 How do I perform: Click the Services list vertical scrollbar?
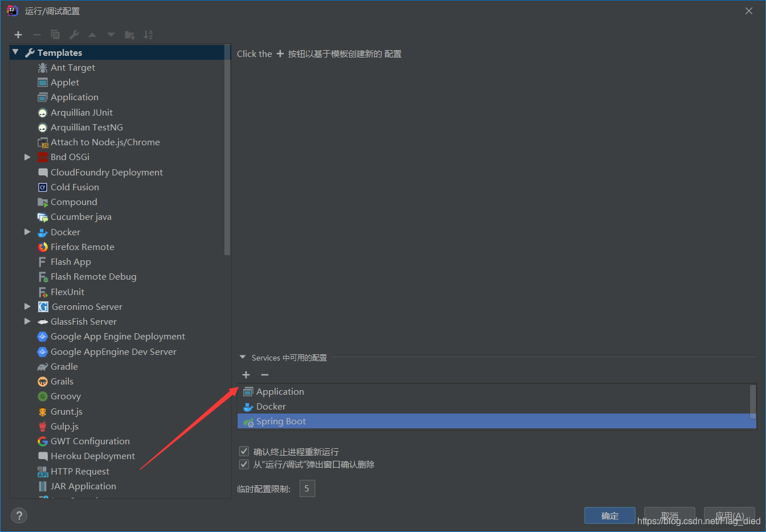(753, 402)
